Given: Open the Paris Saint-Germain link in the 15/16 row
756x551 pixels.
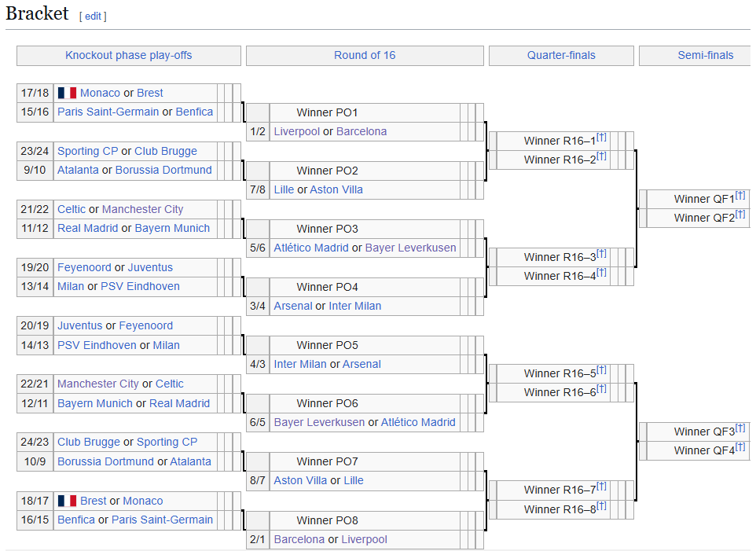Looking at the screenshot, I should tap(108, 112).
